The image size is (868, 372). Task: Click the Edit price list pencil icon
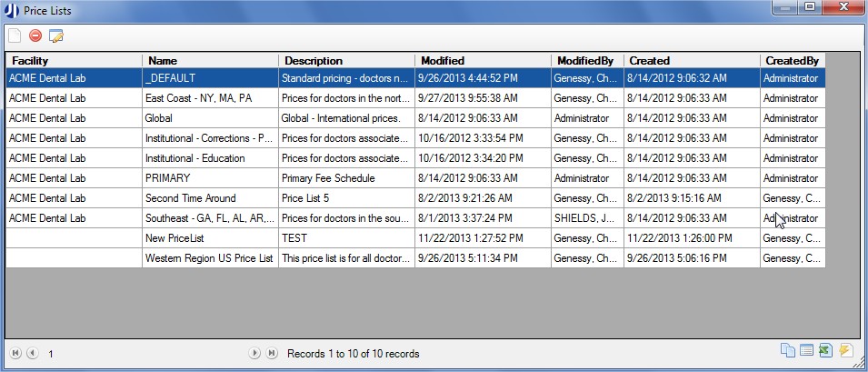tap(56, 36)
